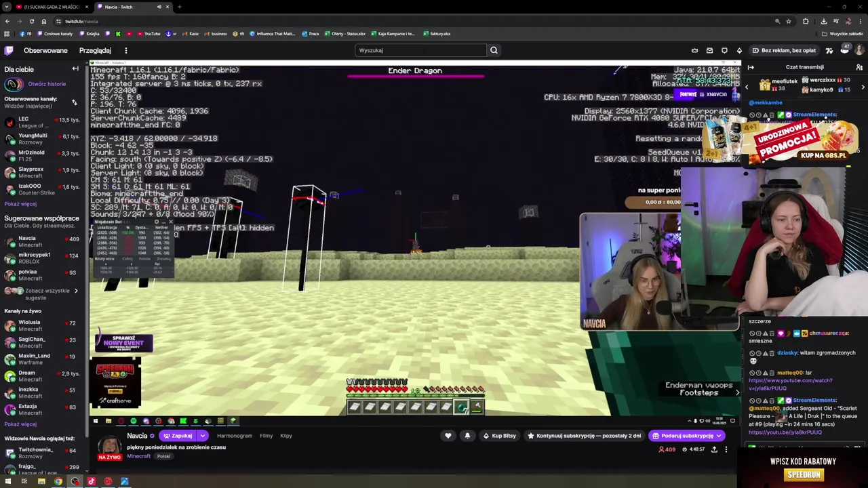Open the language translate icon in Twitch header
Image resolution: width=868 pixels, height=488 pixels.
pyautogui.click(x=829, y=50)
